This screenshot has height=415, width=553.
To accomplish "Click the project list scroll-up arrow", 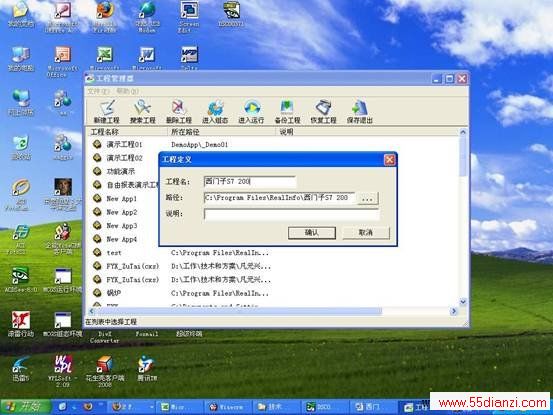I will click(x=463, y=132).
